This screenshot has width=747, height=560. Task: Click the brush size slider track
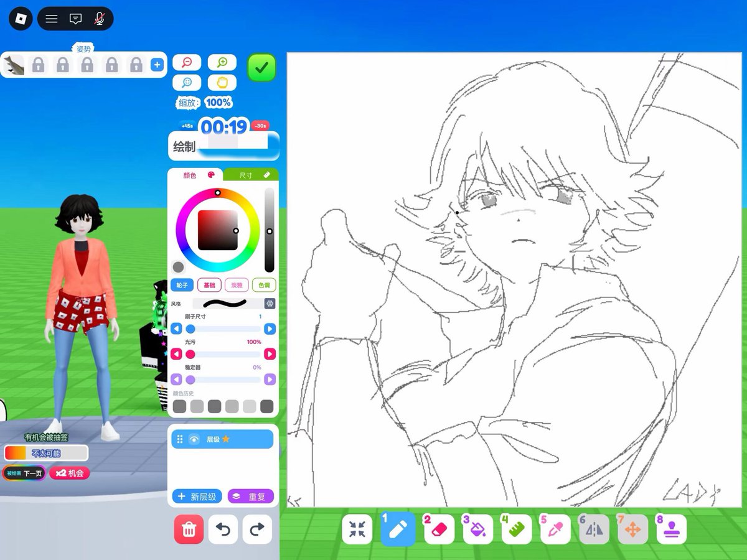(223, 329)
